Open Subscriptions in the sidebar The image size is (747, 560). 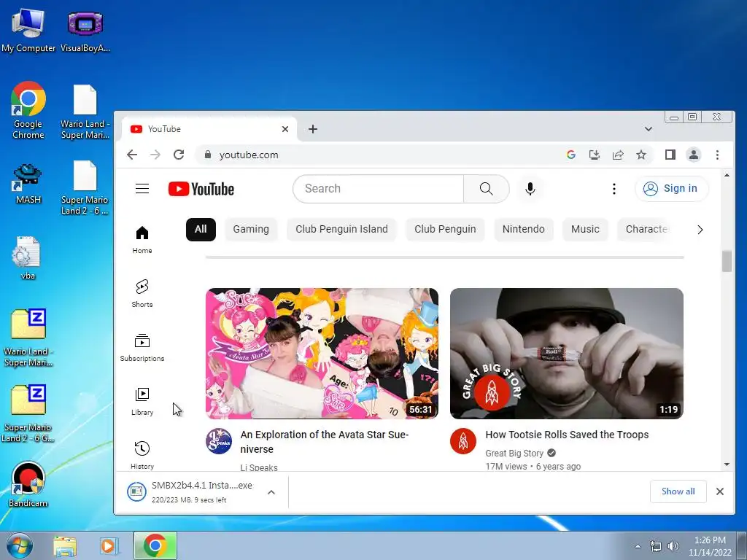(x=142, y=348)
